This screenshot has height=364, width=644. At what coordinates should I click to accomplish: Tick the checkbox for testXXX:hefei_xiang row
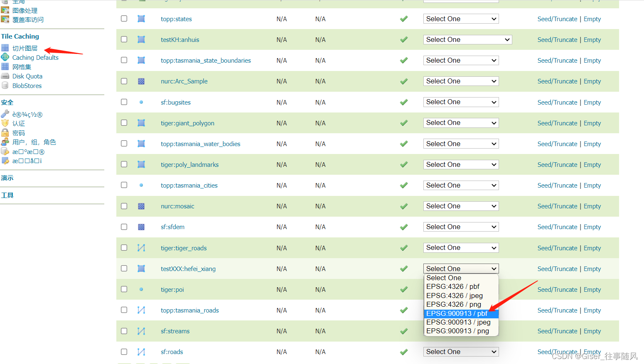tap(124, 269)
